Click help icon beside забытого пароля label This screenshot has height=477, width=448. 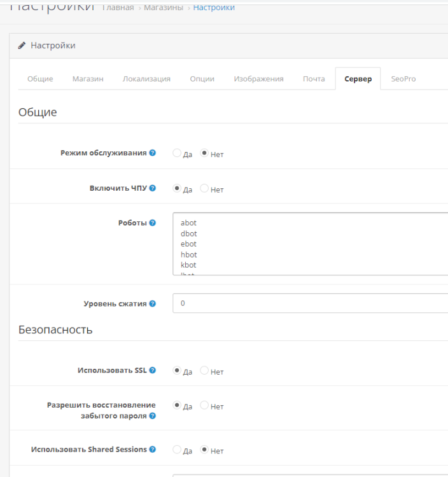(x=153, y=416)
